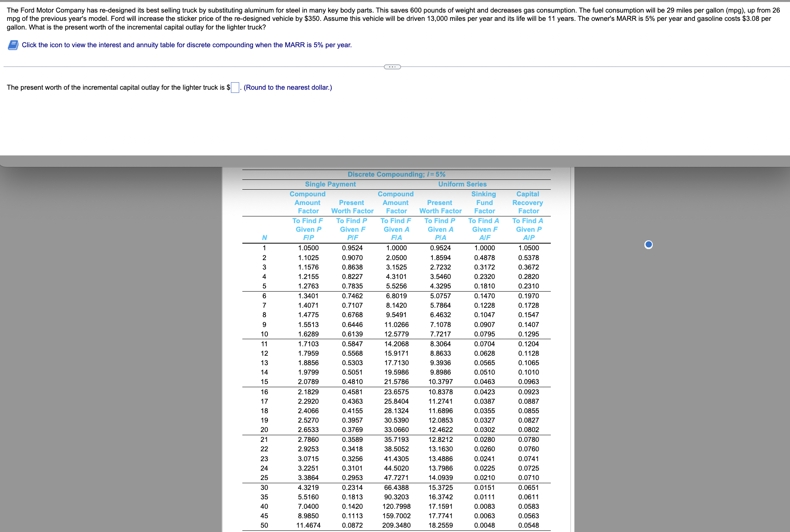Viewport: 790px width, 532px height.
Task: Click A/P value 0.1204 in row 11
Action: pyautogui.click(x=528, y=344)
